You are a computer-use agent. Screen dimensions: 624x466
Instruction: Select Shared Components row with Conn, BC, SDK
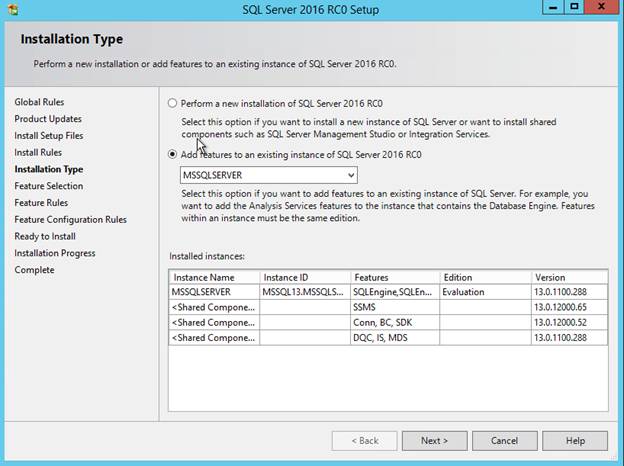click(388, 322)
